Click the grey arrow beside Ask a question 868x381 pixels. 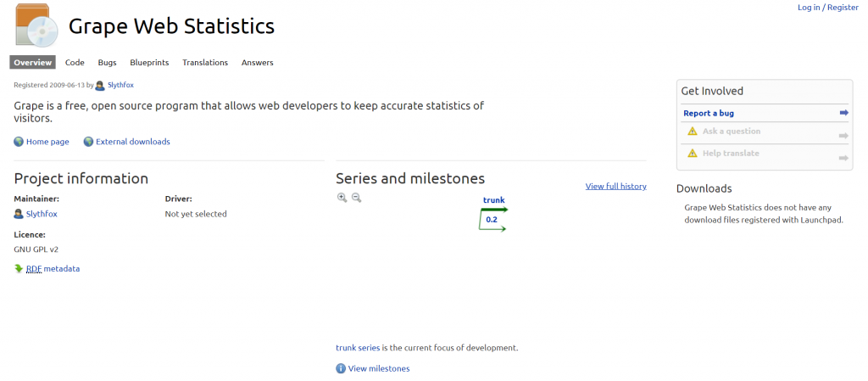pyautogui.click(x=843, y=136)
